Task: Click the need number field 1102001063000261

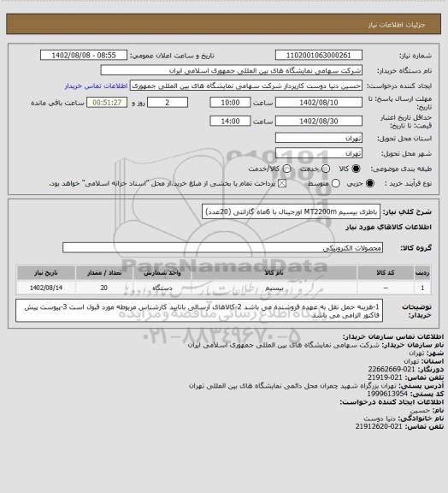Action: pos(319,56)
